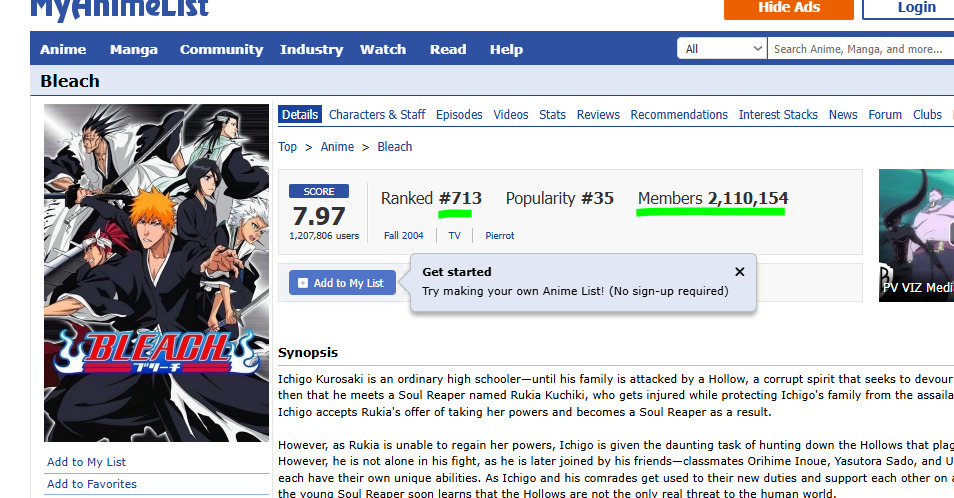Switch to Characters & Staff tab
This screenshot has height=498, width=954.
pos(377,114)
